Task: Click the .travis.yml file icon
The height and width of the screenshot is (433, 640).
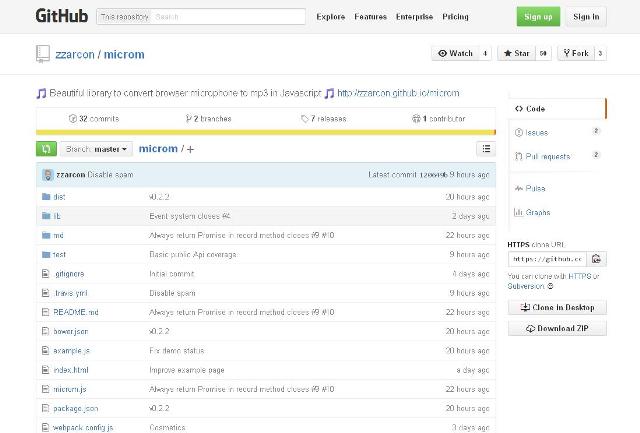Action: (46, 293)
